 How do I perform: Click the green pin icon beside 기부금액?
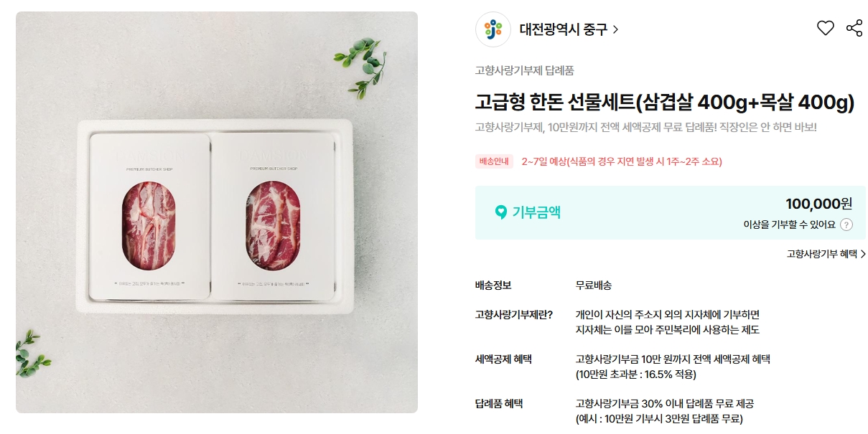[x=501, y=212]
